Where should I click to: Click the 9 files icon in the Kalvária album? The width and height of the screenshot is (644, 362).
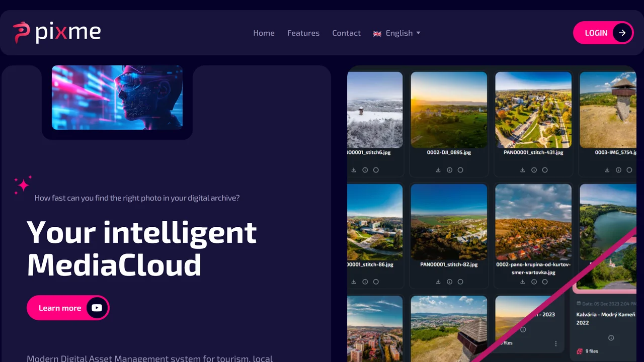tap(580, 351)
